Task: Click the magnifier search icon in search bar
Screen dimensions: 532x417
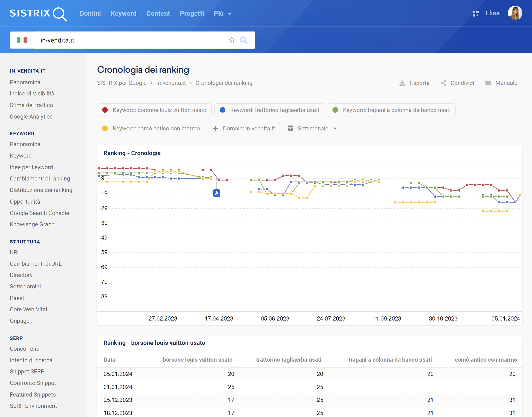Action: tap(243, 40)
